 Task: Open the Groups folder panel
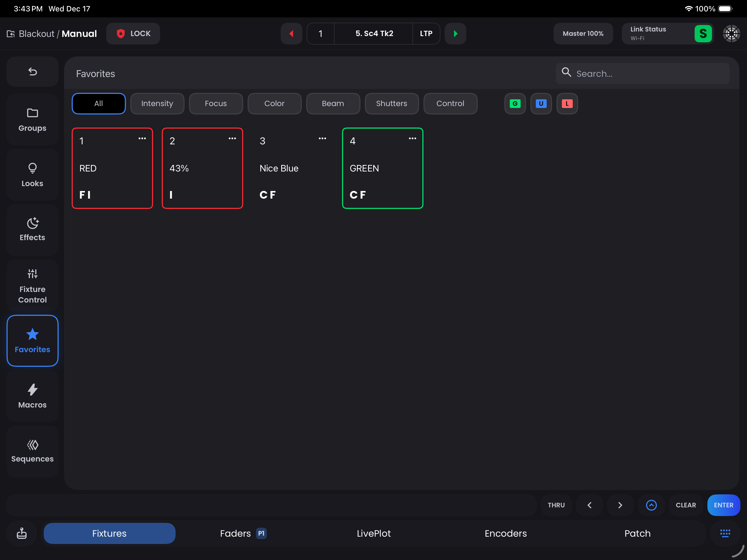click(32, 120)
